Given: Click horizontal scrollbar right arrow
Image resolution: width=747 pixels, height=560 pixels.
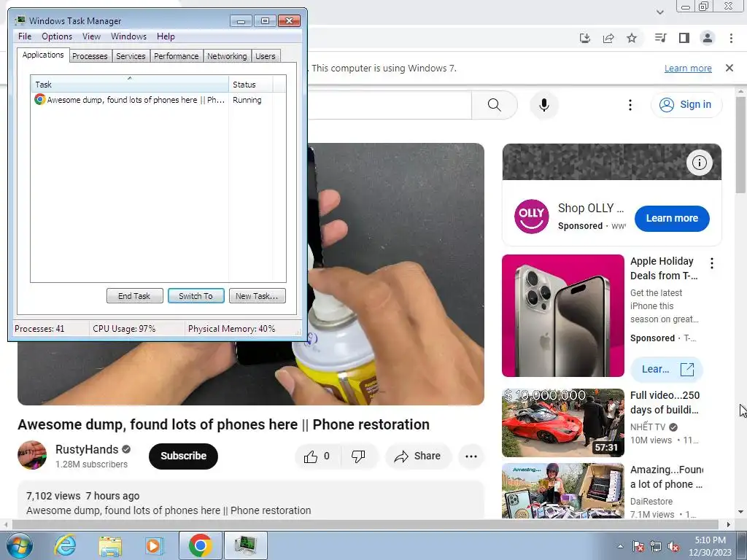Looking at the screenshot, I should [729, 524].
